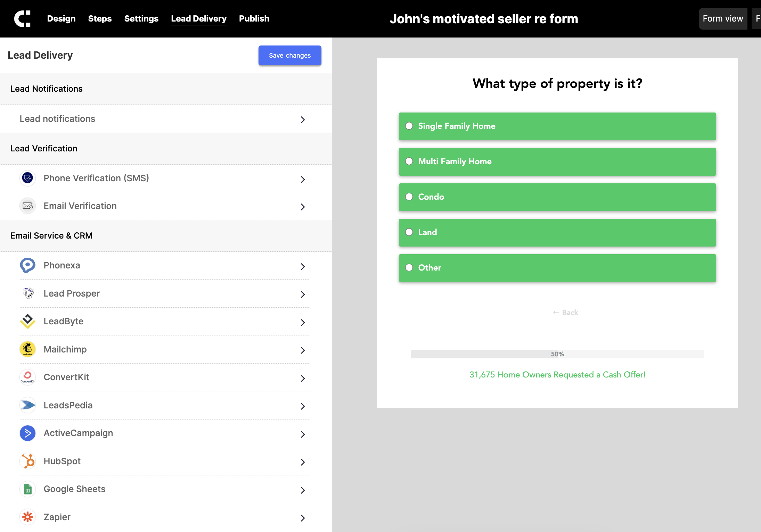Expand the ConvertKit row chevron

pos(303,378)
